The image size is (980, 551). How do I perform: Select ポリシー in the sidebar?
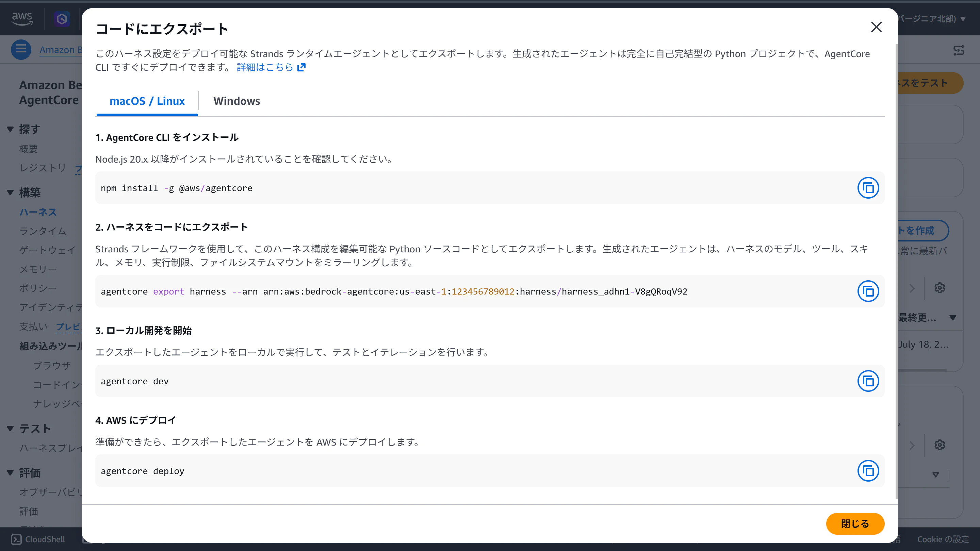pos(38,288)
